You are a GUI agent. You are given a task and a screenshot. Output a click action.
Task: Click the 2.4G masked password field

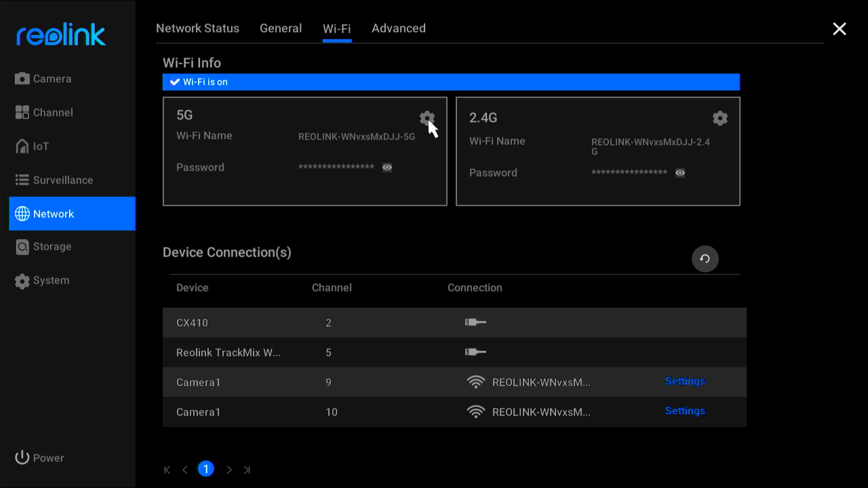629,172
